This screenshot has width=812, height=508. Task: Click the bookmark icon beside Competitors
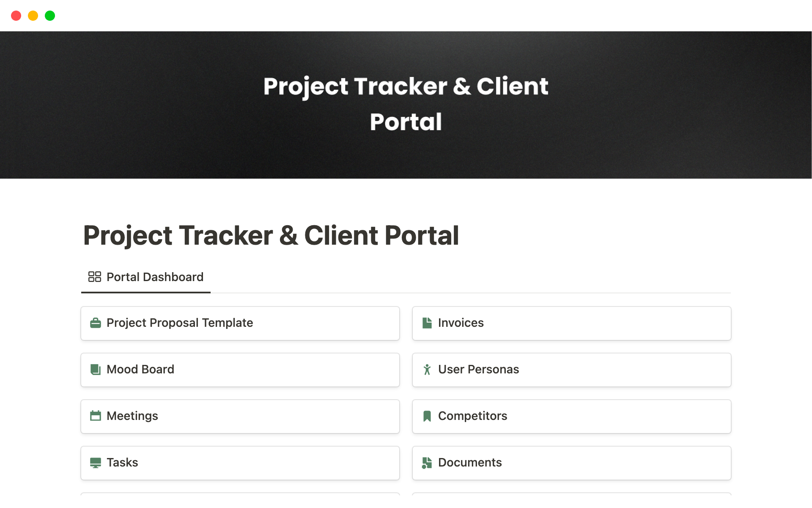pyautogui.click(x=427, y=416)
